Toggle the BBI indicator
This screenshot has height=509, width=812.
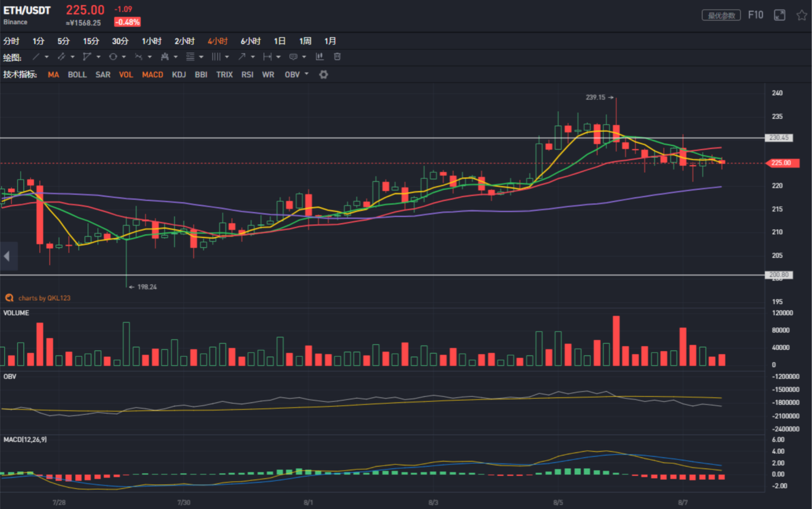(x=201, y=74)
